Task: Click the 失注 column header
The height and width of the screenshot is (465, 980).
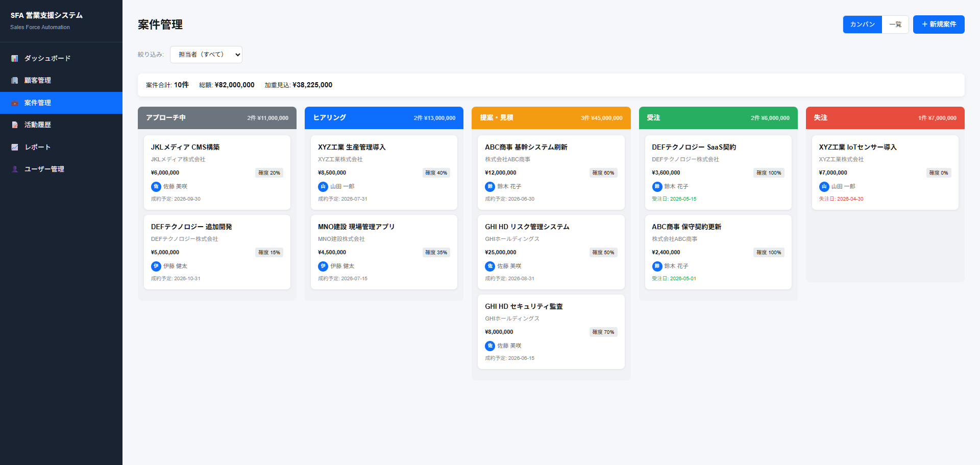Action: [885, 118]
